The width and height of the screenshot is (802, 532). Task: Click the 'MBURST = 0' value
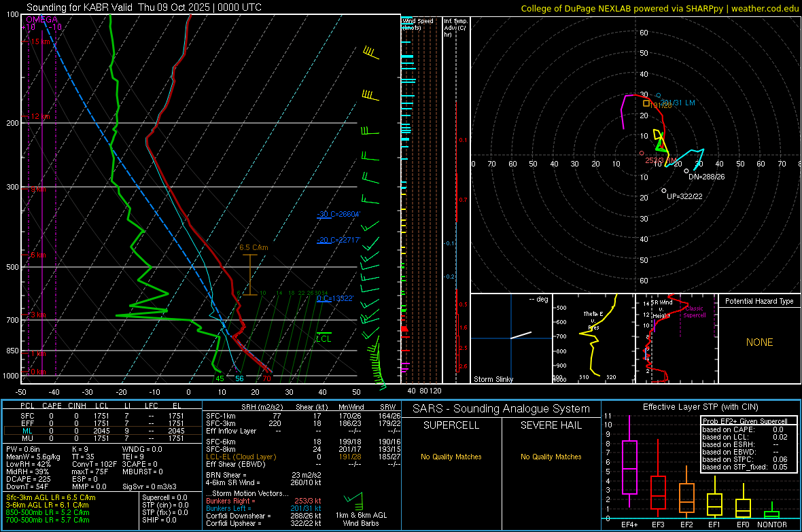point(142,472)
